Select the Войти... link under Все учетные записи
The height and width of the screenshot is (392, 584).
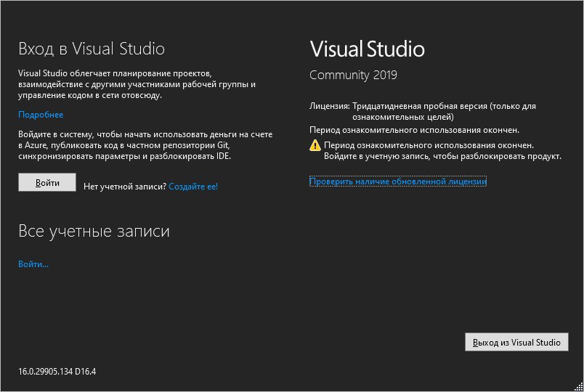[x=33, y=264]
